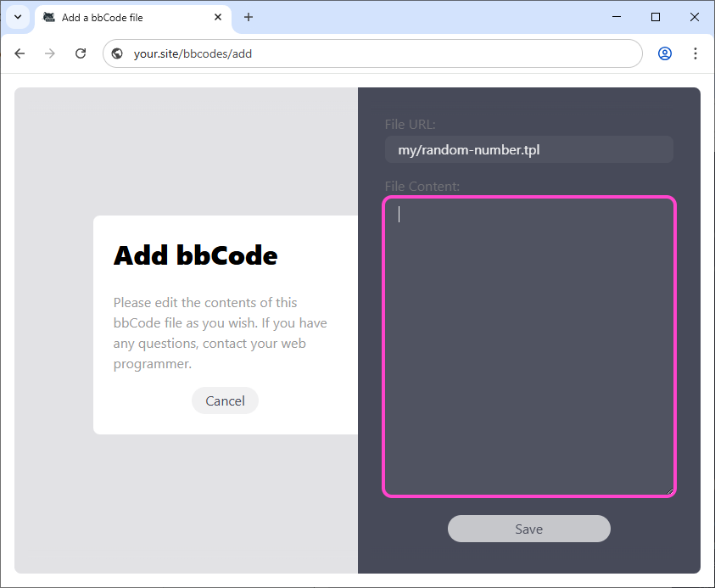Close the 'Add a bbCode file' tab
Screen dimensions: 715x588
(218, 17)
